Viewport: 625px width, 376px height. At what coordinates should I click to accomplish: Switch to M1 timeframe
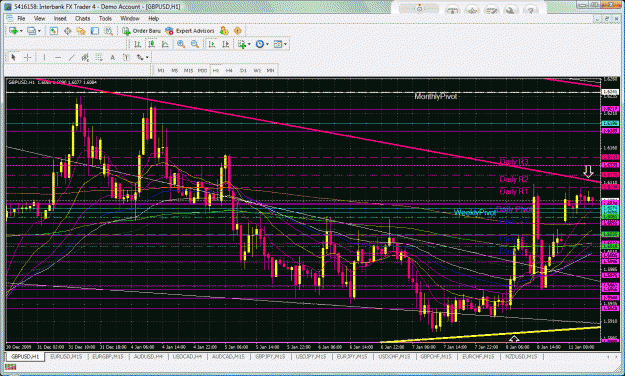point(161,71)
